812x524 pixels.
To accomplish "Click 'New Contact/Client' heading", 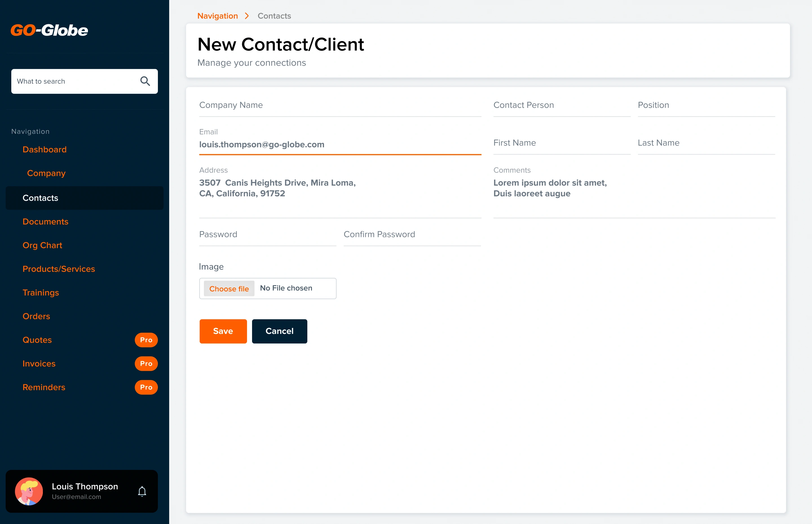I will tap(281, 44).
